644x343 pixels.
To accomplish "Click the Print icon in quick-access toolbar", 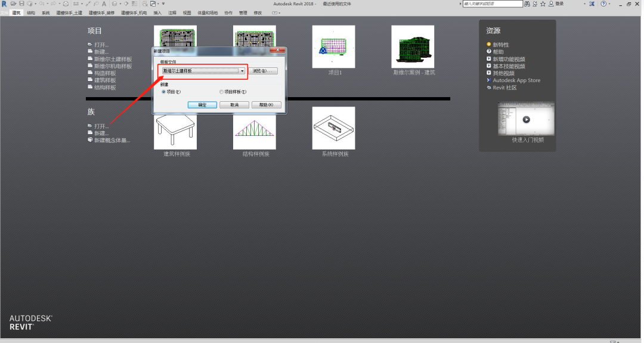I will [x=66, y=4].
